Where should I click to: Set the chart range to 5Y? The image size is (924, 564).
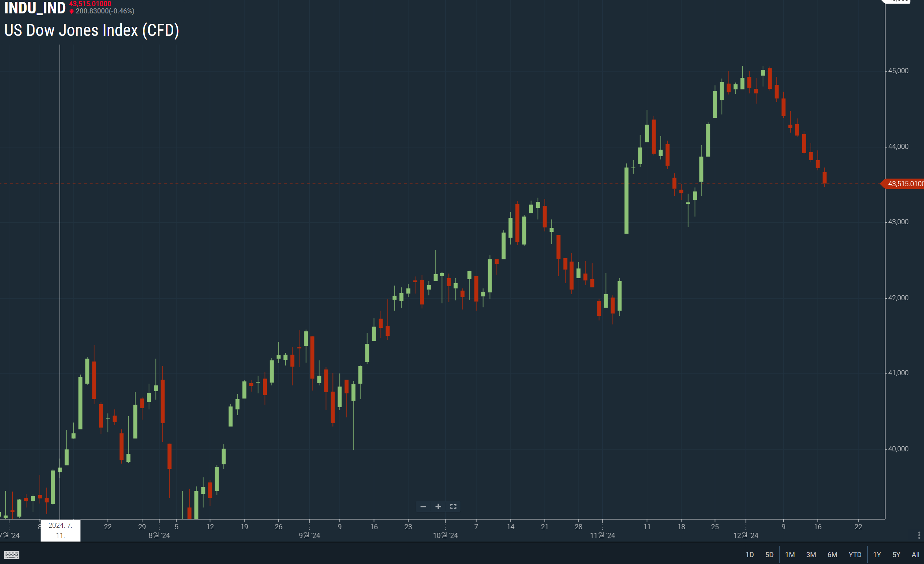tap(896, 555)
